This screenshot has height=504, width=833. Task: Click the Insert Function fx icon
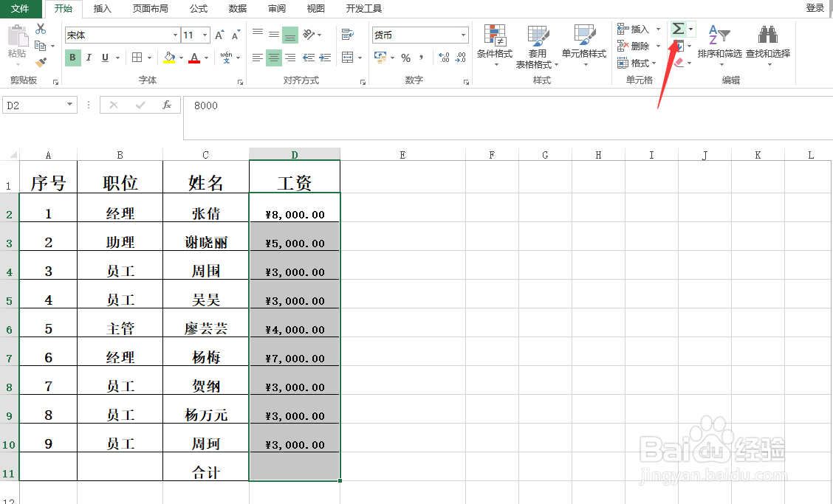(167, 106)
